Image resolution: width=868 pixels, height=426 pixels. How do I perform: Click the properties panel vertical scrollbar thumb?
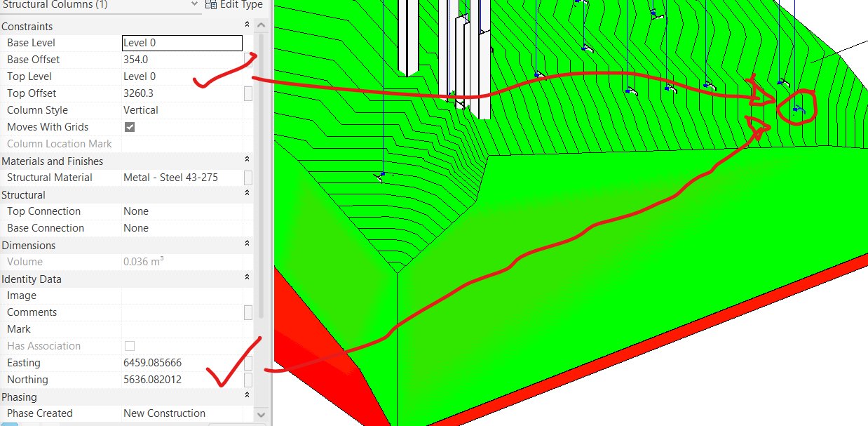pos(261,175)
